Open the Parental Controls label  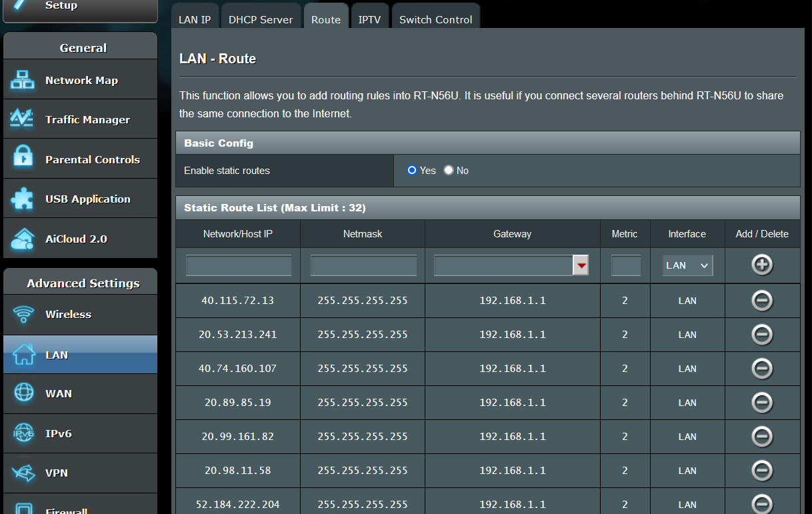[x=93, y=159]
